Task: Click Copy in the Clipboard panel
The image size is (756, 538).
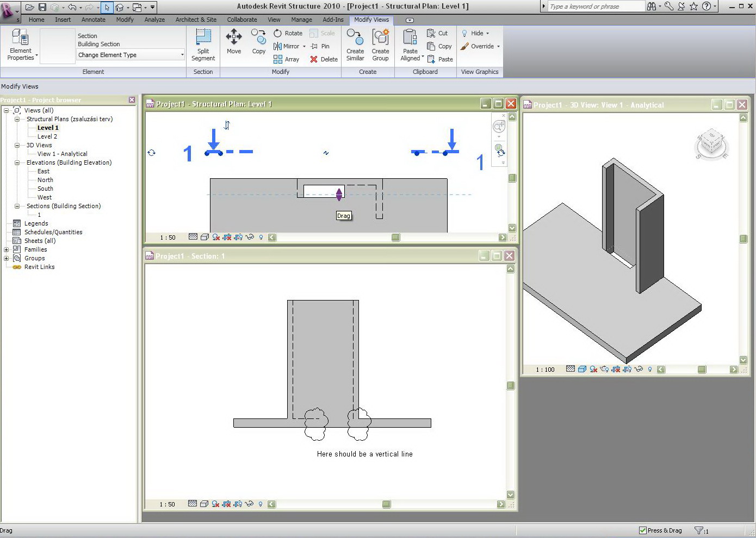Action: point(439,46)
